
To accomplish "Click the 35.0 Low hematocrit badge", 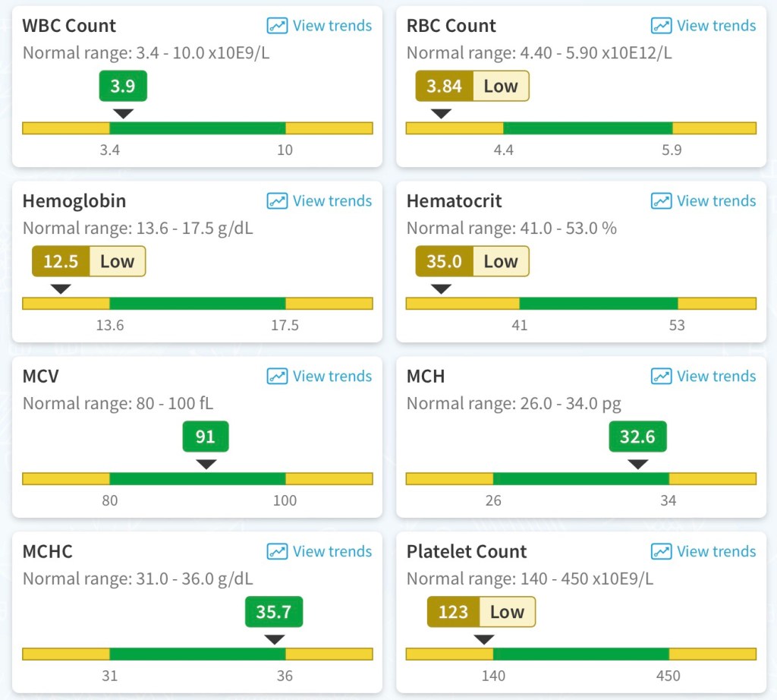I will 472,261.
